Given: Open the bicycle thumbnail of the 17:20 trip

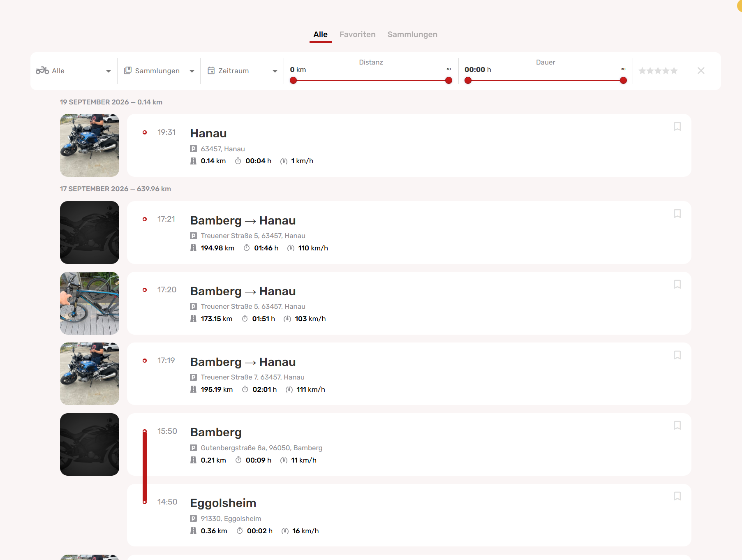Looking at the screenshot, I should 90,303.
